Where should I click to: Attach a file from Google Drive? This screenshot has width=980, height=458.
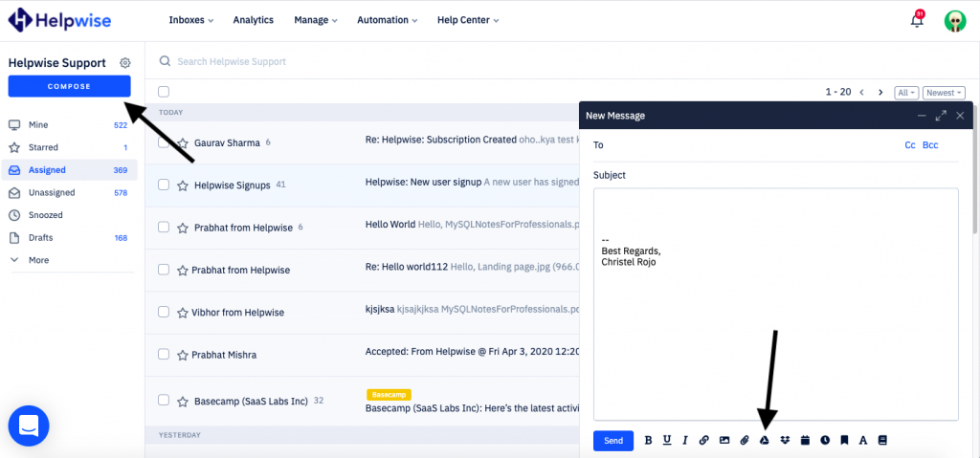[x=764, y=441]
